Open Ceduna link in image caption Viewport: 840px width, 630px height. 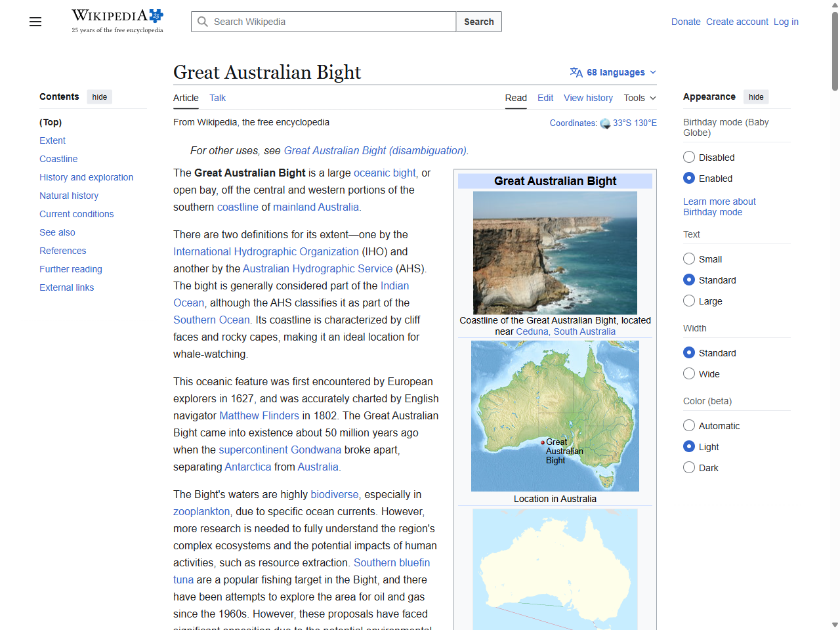pyautogui.click(x=532, y=331)
